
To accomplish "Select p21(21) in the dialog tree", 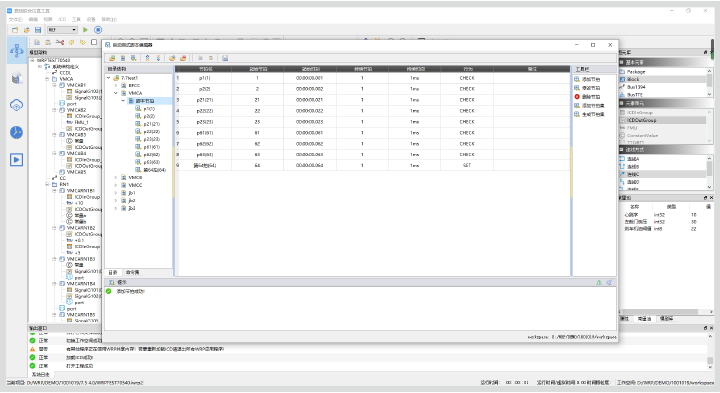I will point(152,124).
